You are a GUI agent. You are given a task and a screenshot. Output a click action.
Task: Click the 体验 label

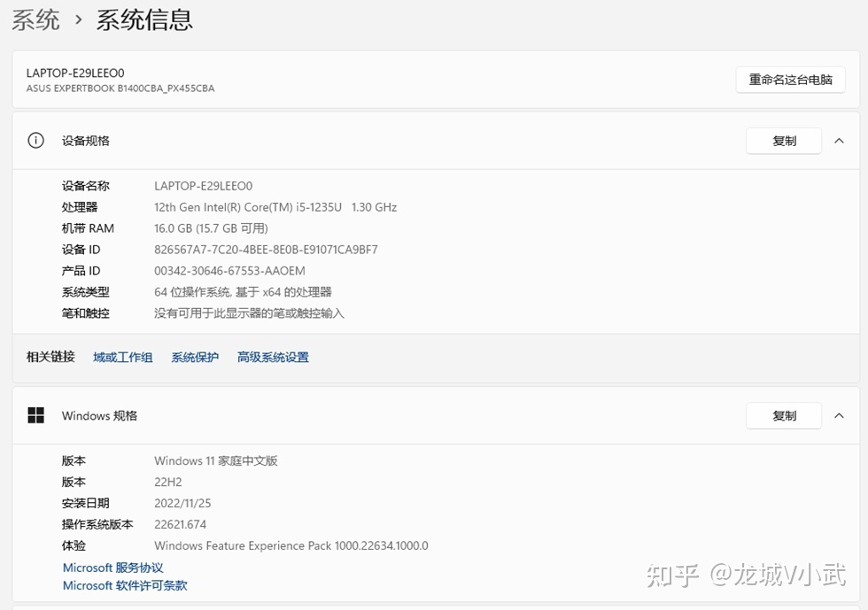click(x=74, y=545)
